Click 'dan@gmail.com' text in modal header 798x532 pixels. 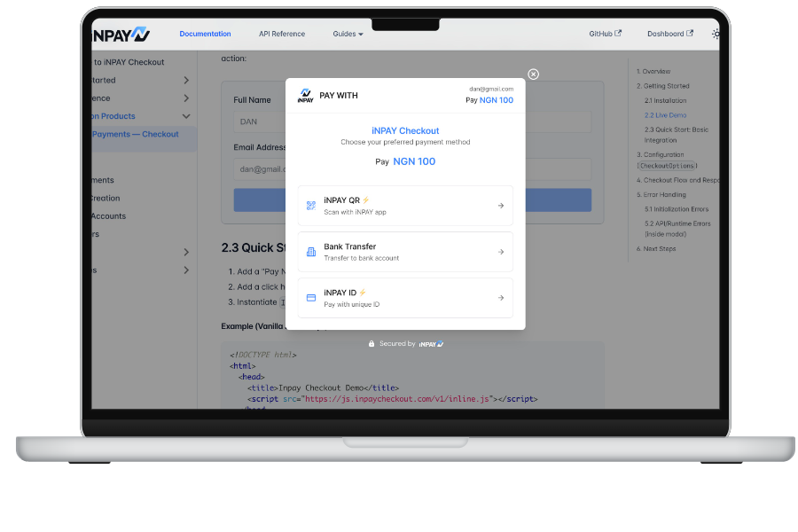coord(491,89)
